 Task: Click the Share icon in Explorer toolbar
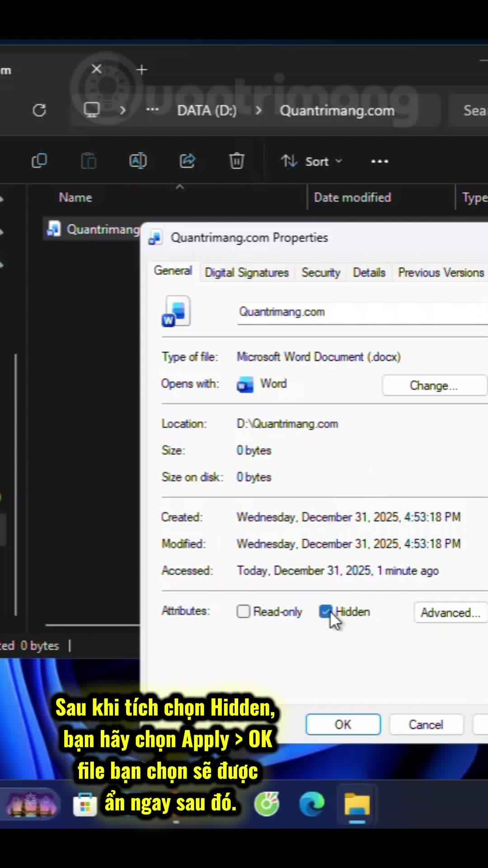point(187,161)
